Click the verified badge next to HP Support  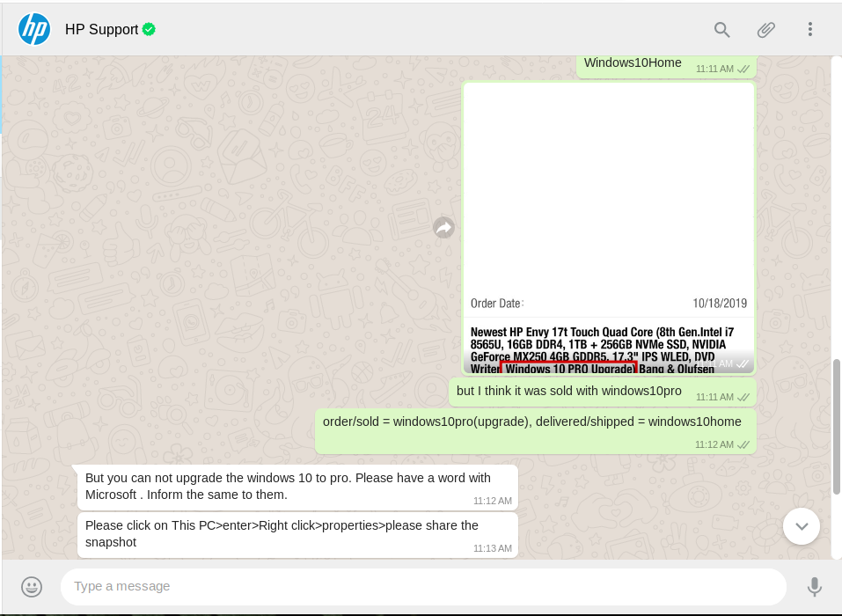pos(150,30)
